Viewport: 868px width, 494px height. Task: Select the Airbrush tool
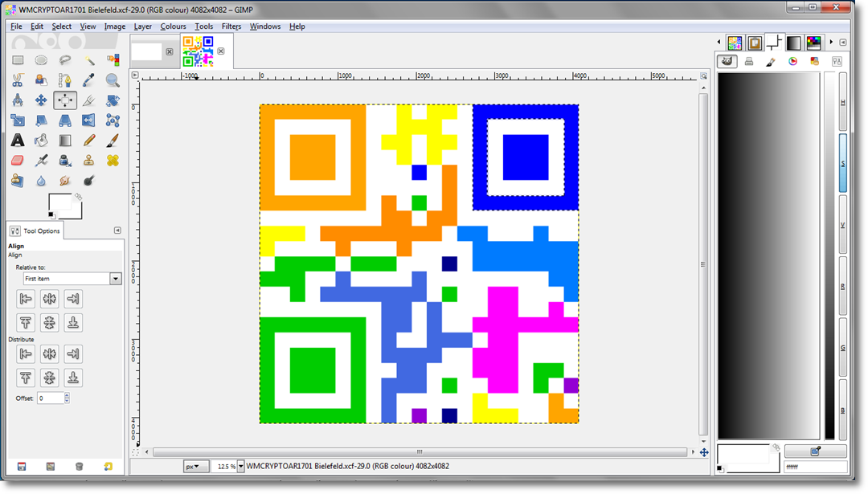point(41,161)
